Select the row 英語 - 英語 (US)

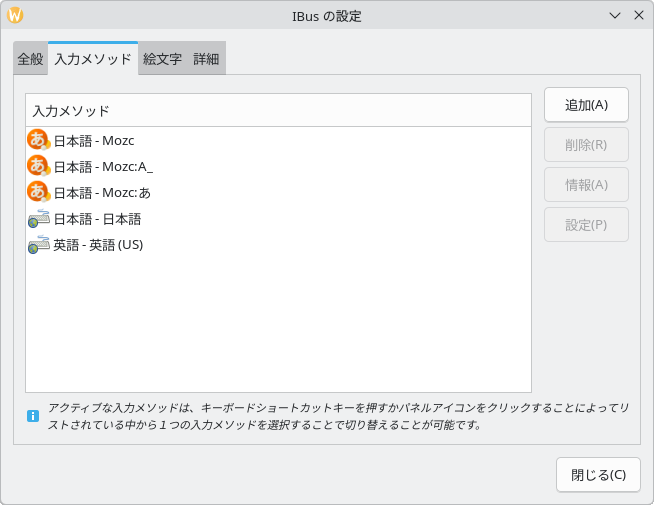278,244
